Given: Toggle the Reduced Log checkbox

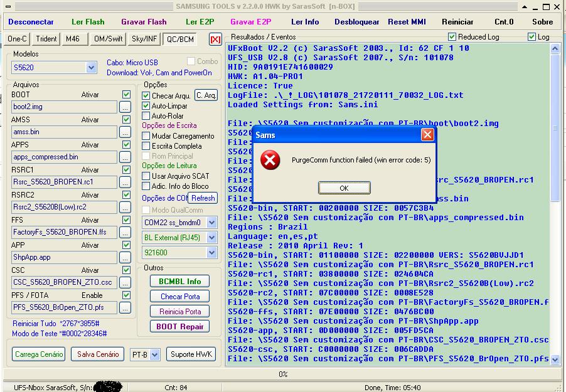Looking at the screenshot, I should (x=452, y=37).
